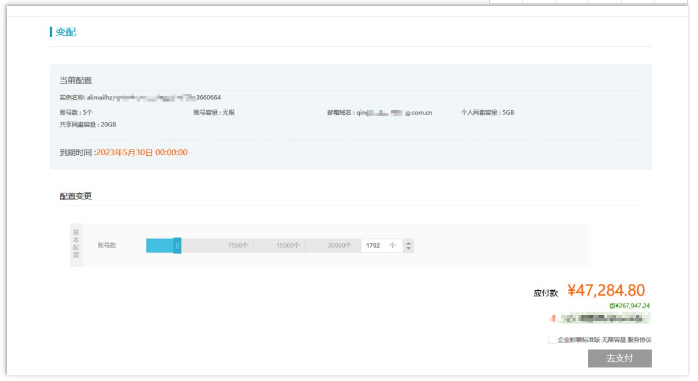
Task: Click the 变配 page heading
Action: (66, 32)
